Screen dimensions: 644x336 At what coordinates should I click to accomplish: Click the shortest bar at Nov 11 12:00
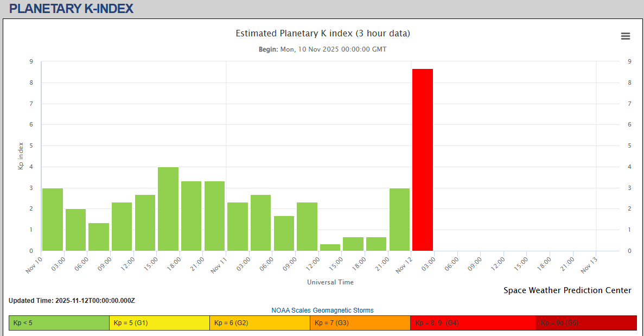pyautogui.click(x=330, y=248)
